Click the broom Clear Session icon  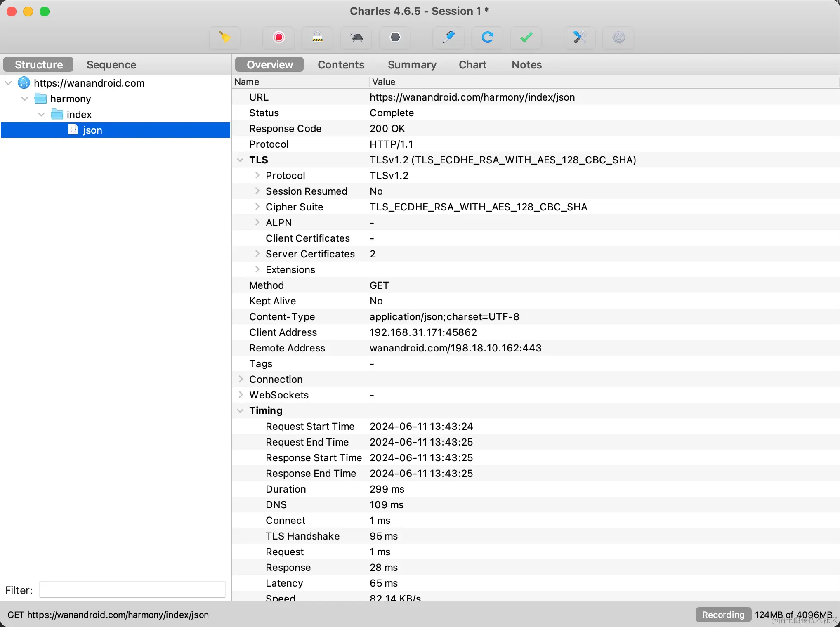click(224, 38)
